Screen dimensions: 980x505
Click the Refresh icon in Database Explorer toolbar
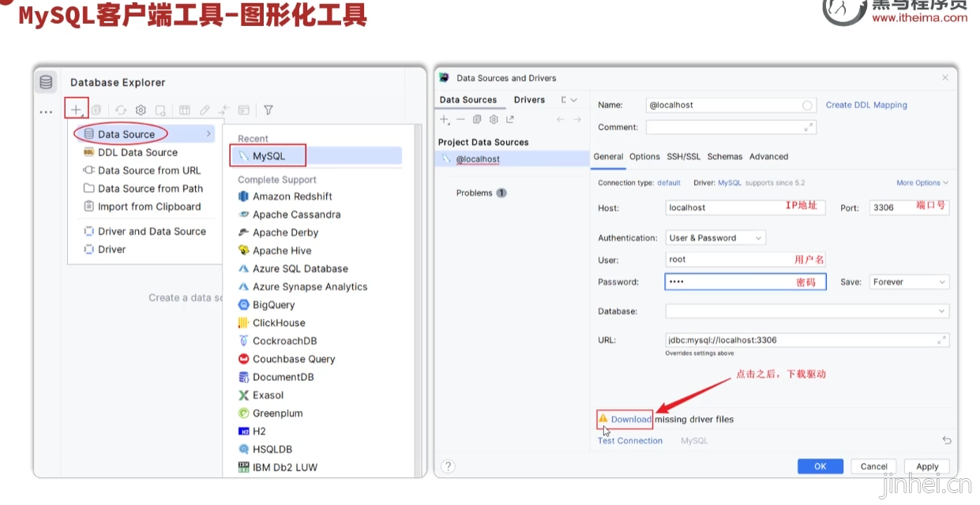(x=121, y=110)
